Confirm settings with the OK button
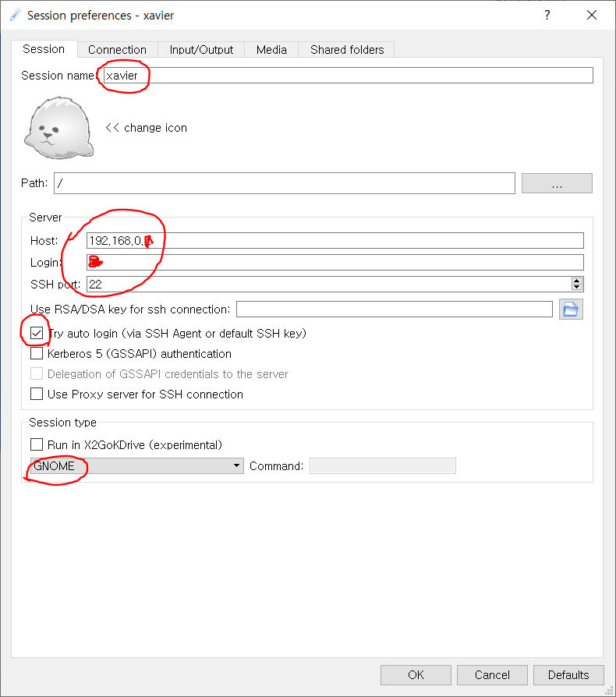 point(416,674)
